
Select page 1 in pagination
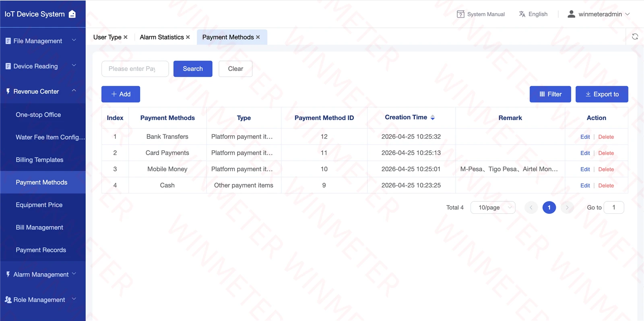click(549, 207)
